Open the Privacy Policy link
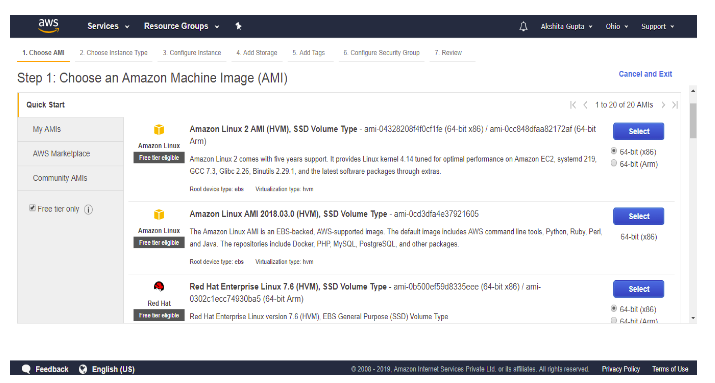715x383 pixels. pos(621,369)
